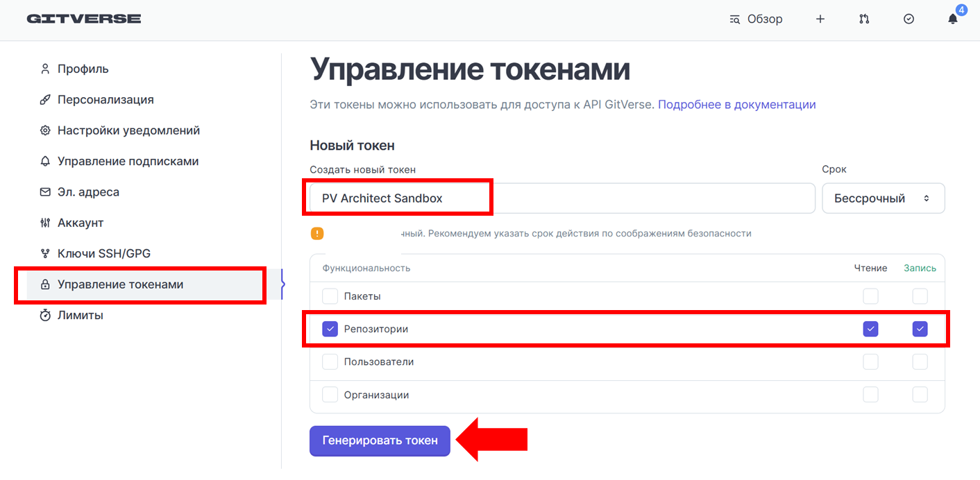
Task: Click the orange warning icon
Action: [317, 234]
